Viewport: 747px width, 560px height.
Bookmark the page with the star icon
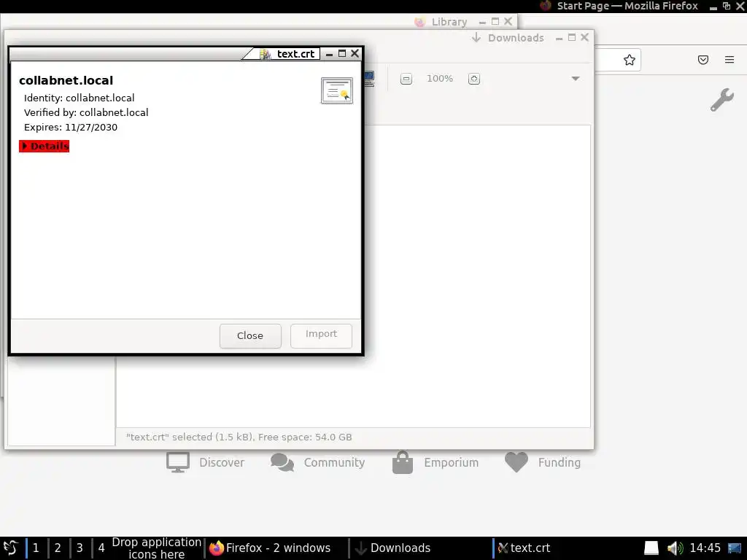(x=629, y=60)
